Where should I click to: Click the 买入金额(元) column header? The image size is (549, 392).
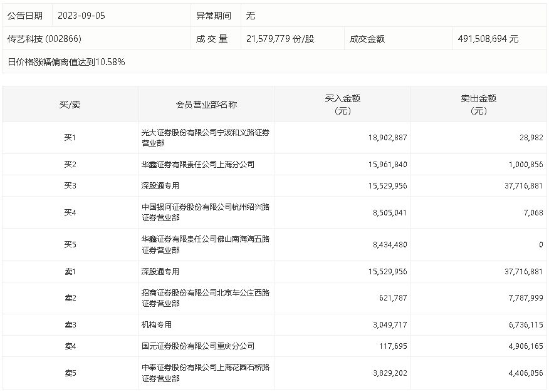point(342,105)
